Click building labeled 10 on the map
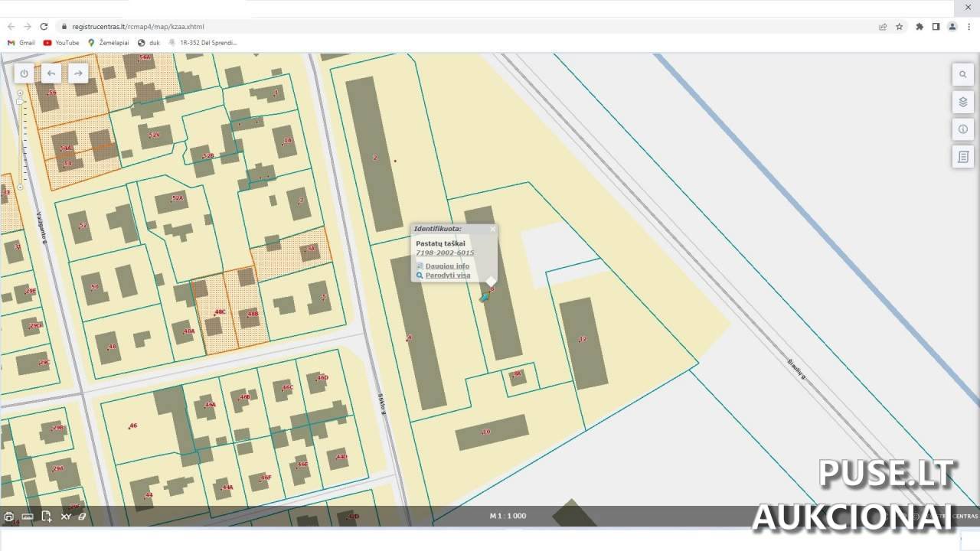 click(492, 432)
